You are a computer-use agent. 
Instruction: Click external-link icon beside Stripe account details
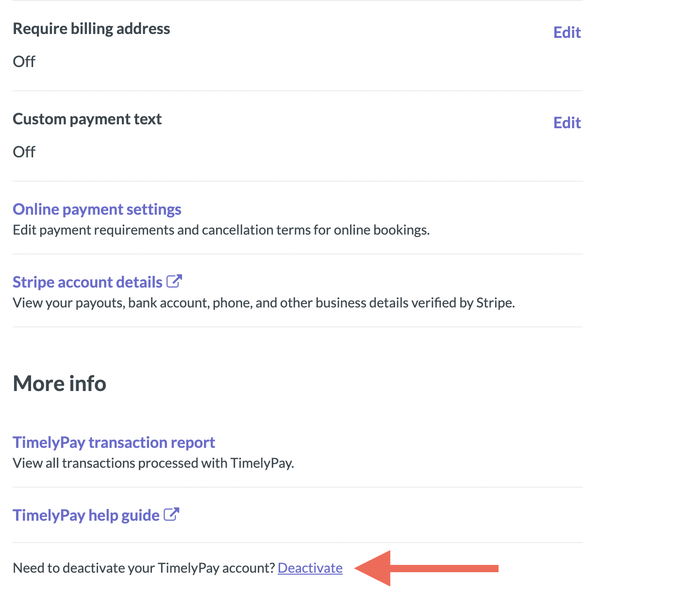pos(174,281)
